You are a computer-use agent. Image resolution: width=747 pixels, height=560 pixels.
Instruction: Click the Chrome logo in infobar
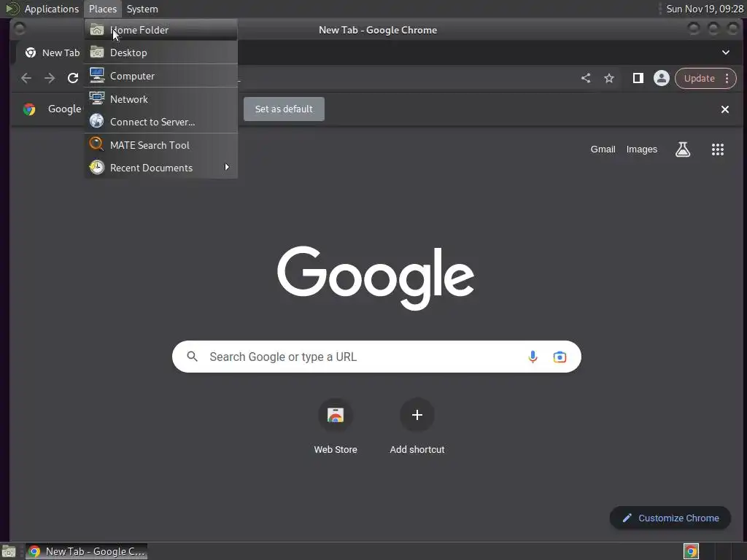coord(29,109)
